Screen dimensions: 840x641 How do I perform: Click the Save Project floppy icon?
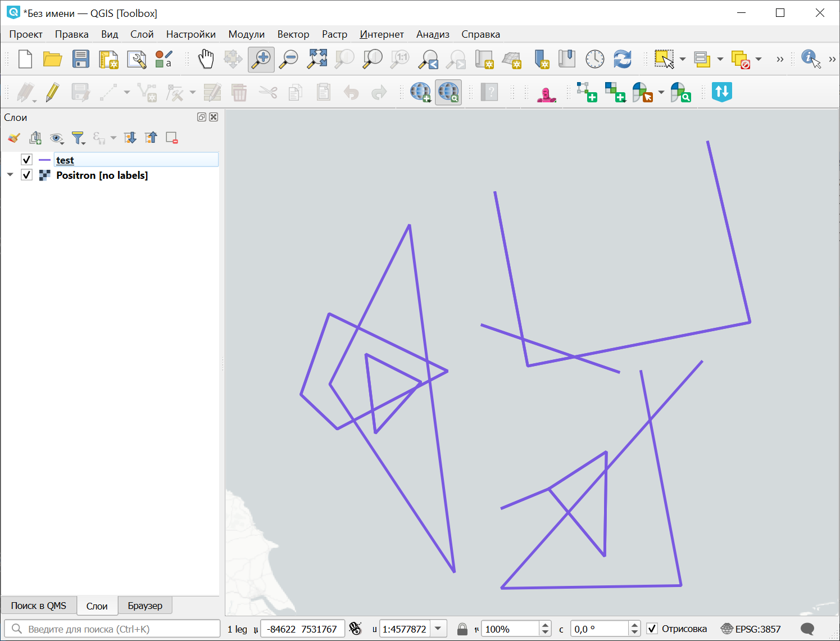coord(80,59)
